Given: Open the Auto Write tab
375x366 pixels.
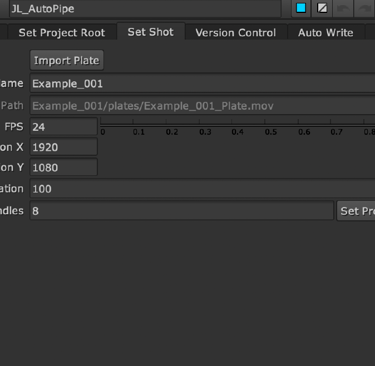Looking at the screenshot, I should pyautogui.click(x=326, y=33).
